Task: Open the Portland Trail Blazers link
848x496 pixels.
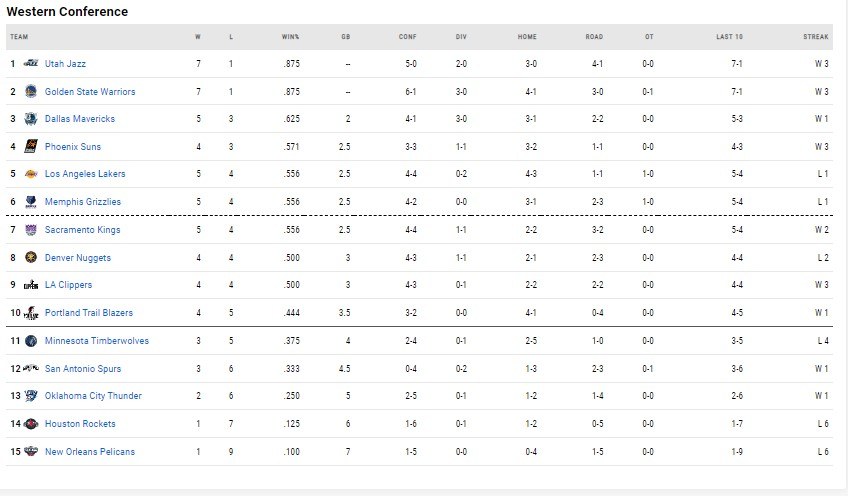Action: click(89, 313)
